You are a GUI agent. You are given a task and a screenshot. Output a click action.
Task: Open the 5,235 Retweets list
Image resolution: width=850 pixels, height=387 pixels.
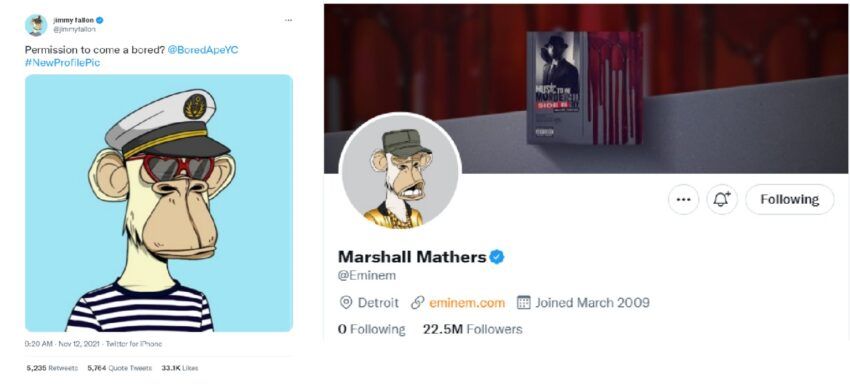(x=52, y=368)
